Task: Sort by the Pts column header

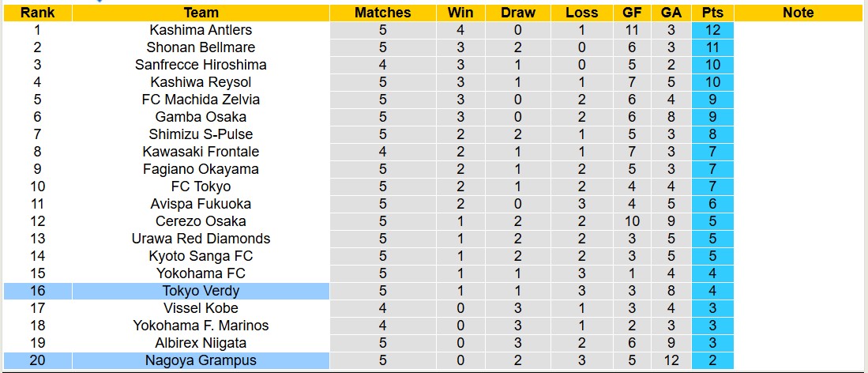Action: [x=712, y=13]
